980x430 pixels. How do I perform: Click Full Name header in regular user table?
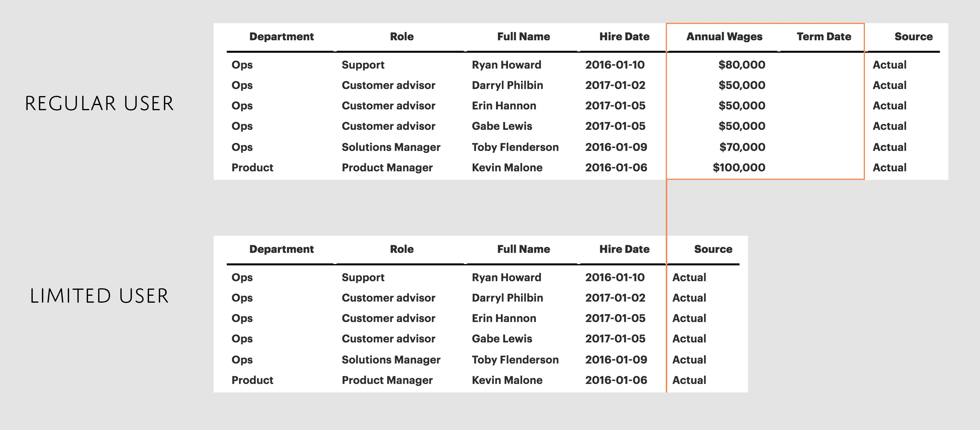click(523, 37)
